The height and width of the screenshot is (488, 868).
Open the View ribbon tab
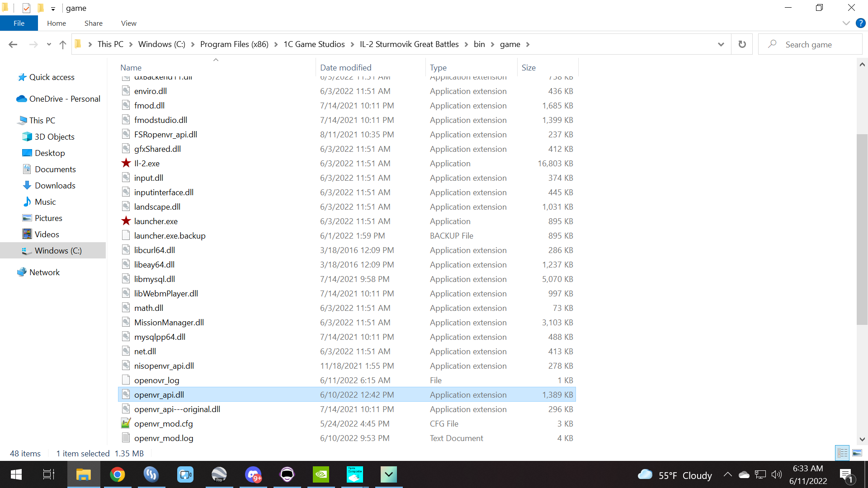[129, 23]
